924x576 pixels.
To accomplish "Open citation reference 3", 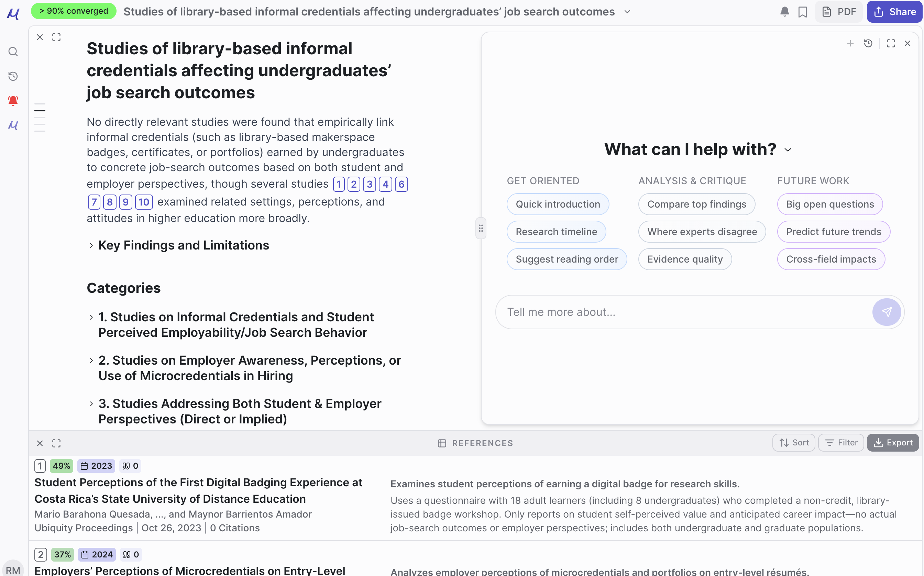I will [370, 184].
